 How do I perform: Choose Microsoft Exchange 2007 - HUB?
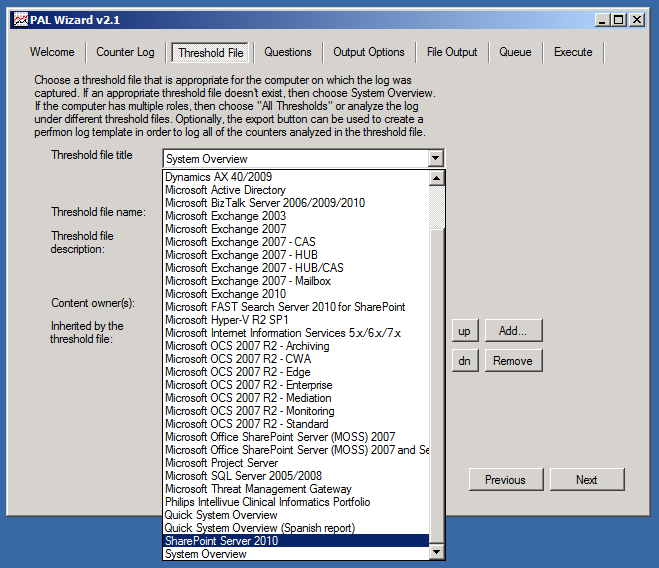pos(296,255)
